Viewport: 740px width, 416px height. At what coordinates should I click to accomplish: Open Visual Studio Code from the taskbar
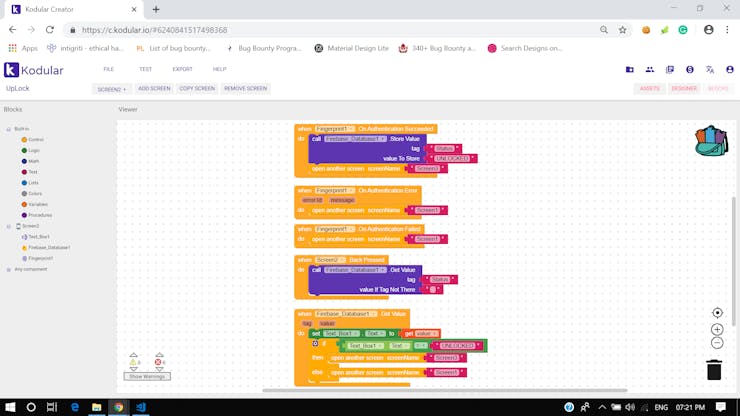click(x=141, y=407)
